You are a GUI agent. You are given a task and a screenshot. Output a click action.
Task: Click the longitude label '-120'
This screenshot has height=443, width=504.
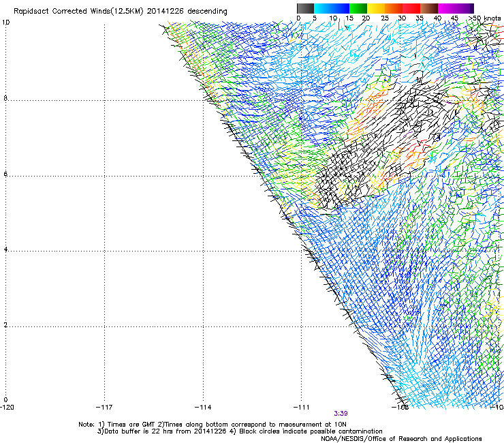(x=7, y=407)
